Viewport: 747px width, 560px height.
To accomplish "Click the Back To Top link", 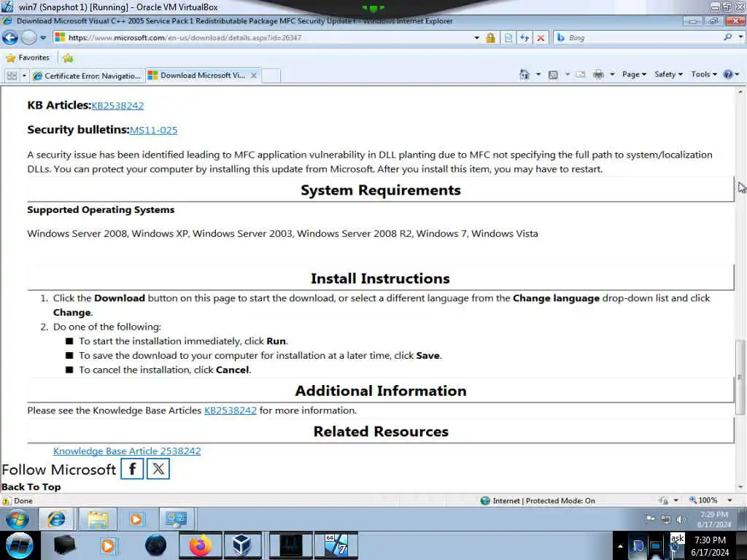I will pyautogui.click(x=31, y=486).
